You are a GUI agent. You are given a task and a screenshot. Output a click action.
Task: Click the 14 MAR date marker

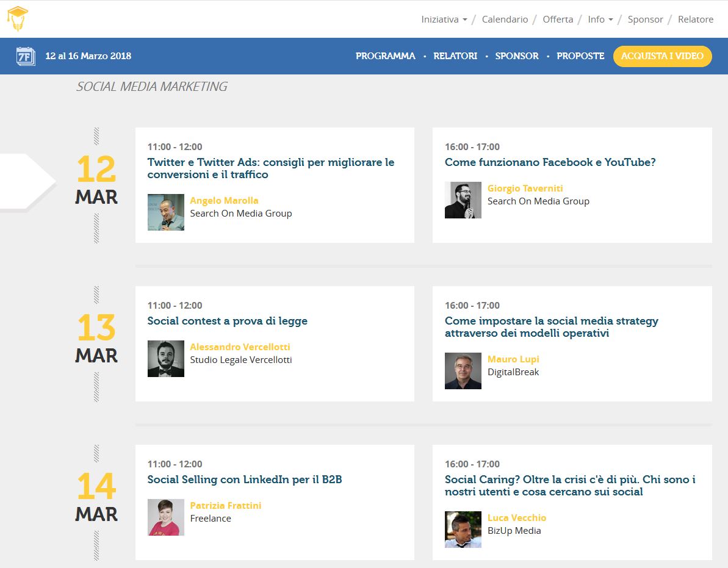(x=96, y=497)
